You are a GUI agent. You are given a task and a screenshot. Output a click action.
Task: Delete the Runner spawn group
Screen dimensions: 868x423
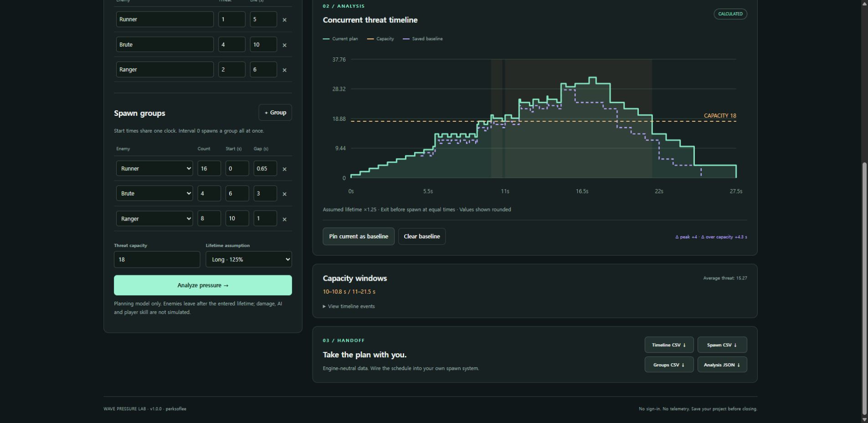point(284,169)
